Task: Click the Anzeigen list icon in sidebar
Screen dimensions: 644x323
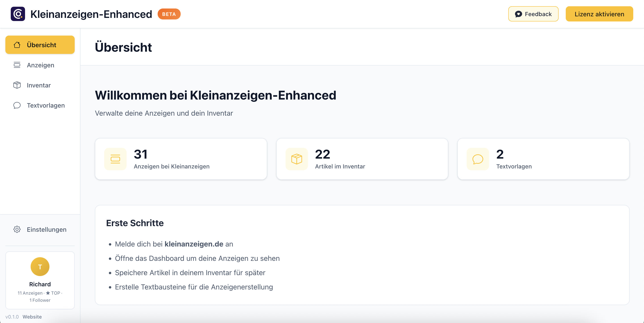Action: [17, 65]
